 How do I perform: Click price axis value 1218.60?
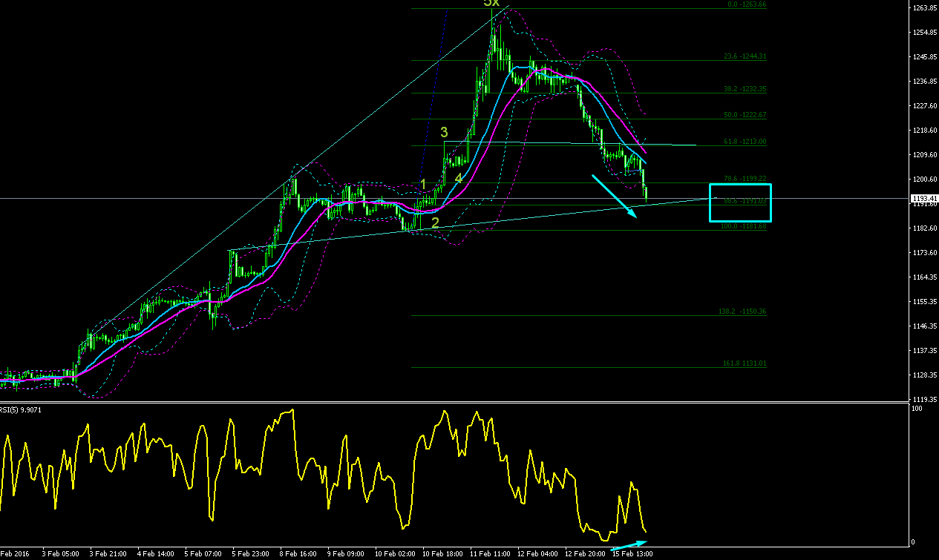click(924, 131)
